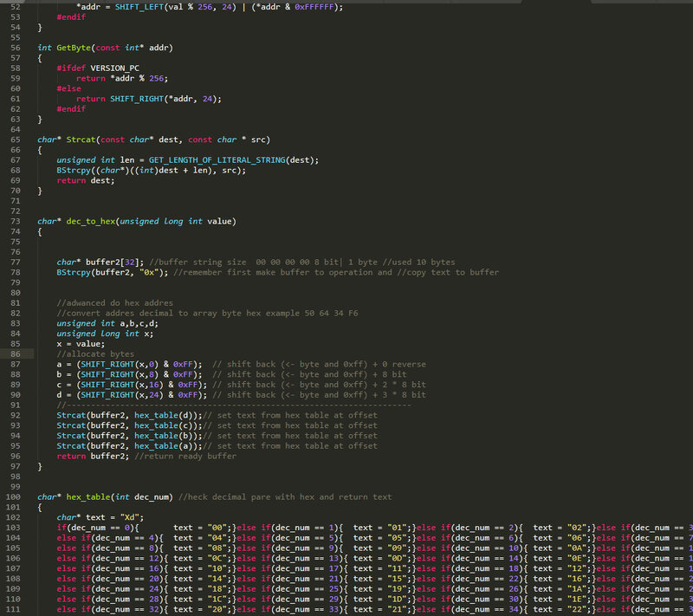Image resolution: width=693 pixels, height=616 pixels.
Task: Click the "00" string on line 103
Action: 217,527
